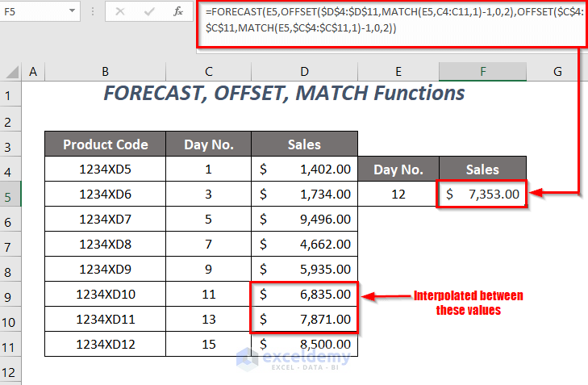Expand the Name Box dropdown arrow

point(72,11)
